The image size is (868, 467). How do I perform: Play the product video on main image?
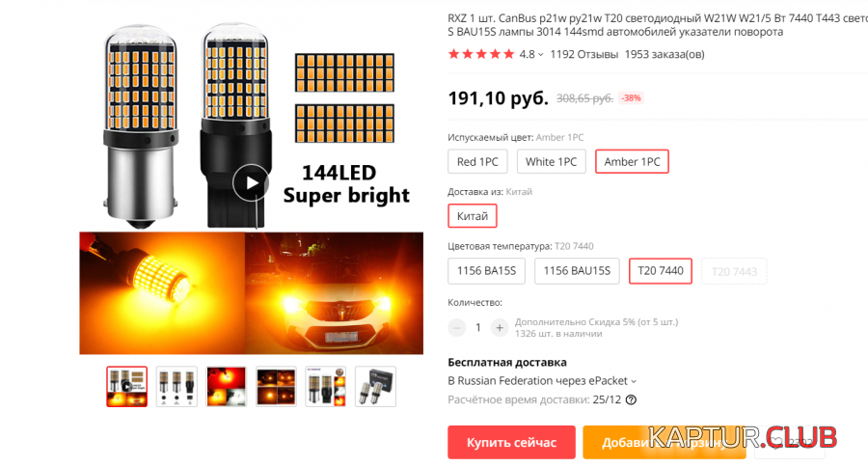(251, 182)
